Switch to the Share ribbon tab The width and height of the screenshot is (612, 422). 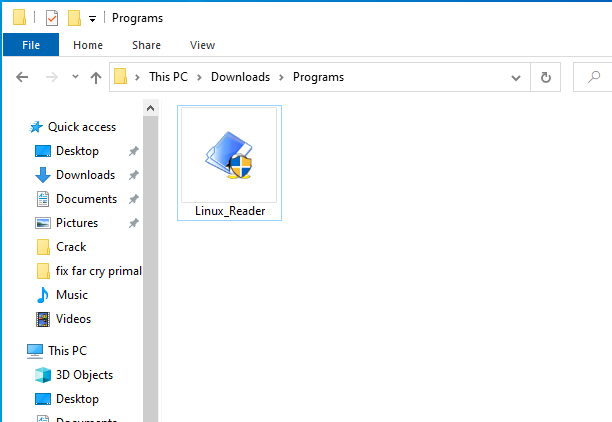146,45
